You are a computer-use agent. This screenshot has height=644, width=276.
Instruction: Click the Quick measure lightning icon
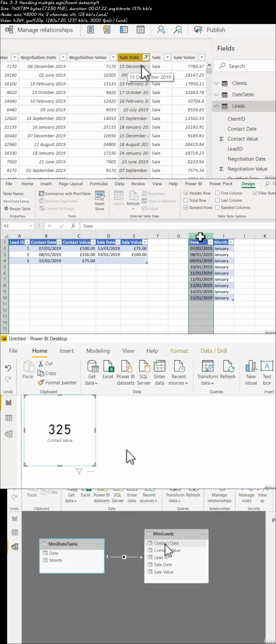click(x=107, y=30)
